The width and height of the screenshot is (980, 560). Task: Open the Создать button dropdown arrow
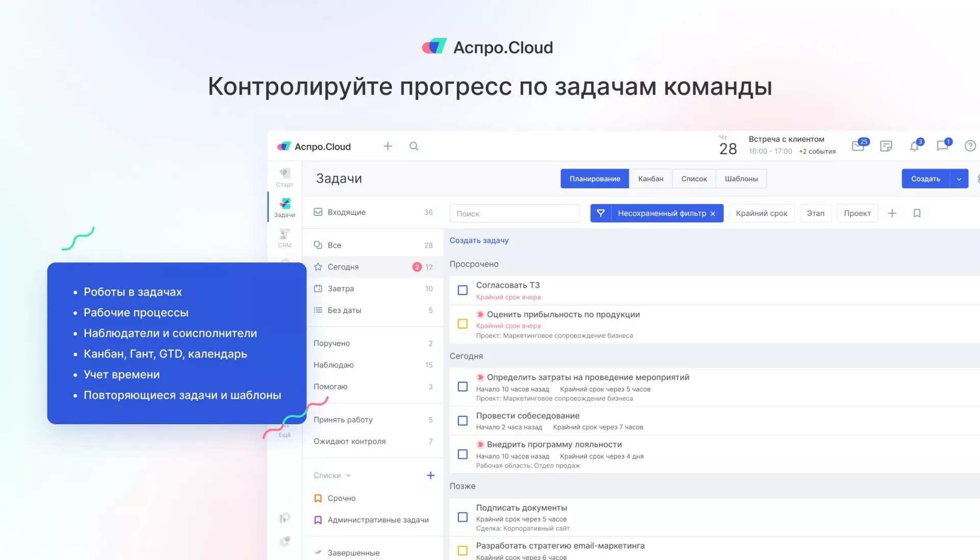(x=960, y=179)
